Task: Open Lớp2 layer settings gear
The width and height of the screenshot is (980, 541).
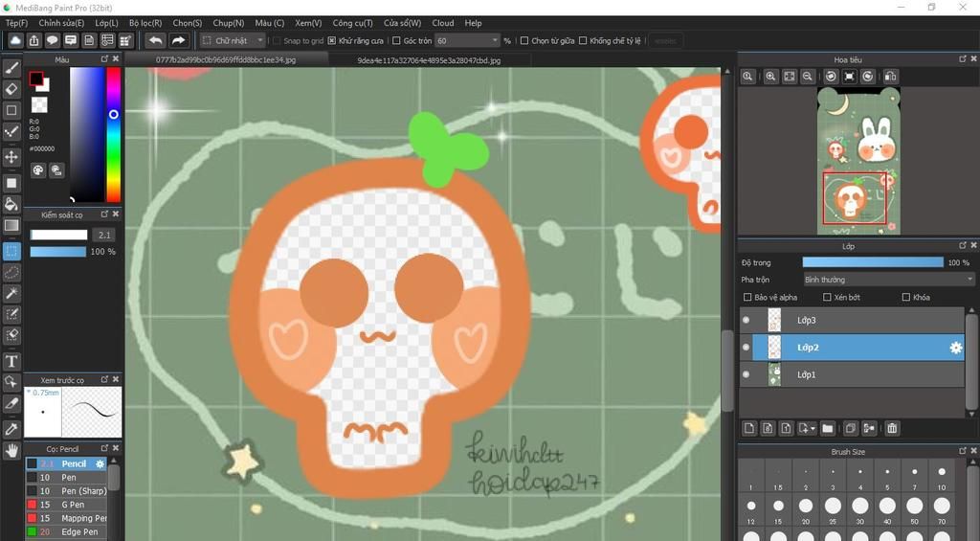Action: pos(956,348)
